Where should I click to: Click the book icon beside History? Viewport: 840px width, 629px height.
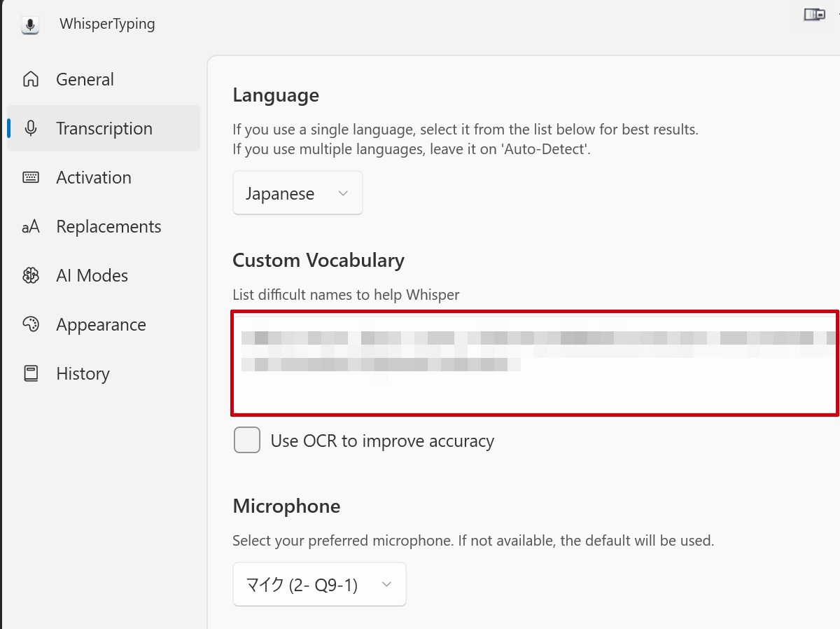[31, 373]
